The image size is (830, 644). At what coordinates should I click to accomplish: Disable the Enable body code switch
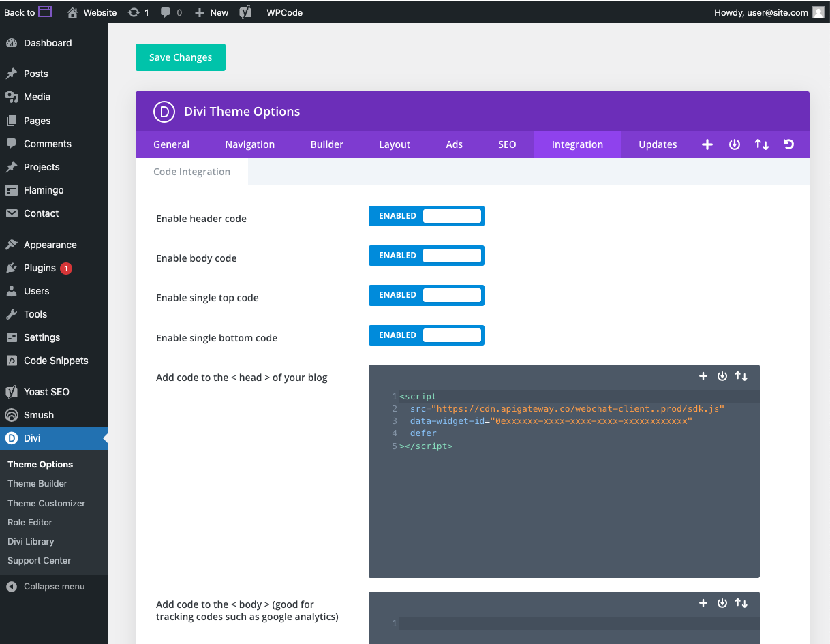coord(426,256)
